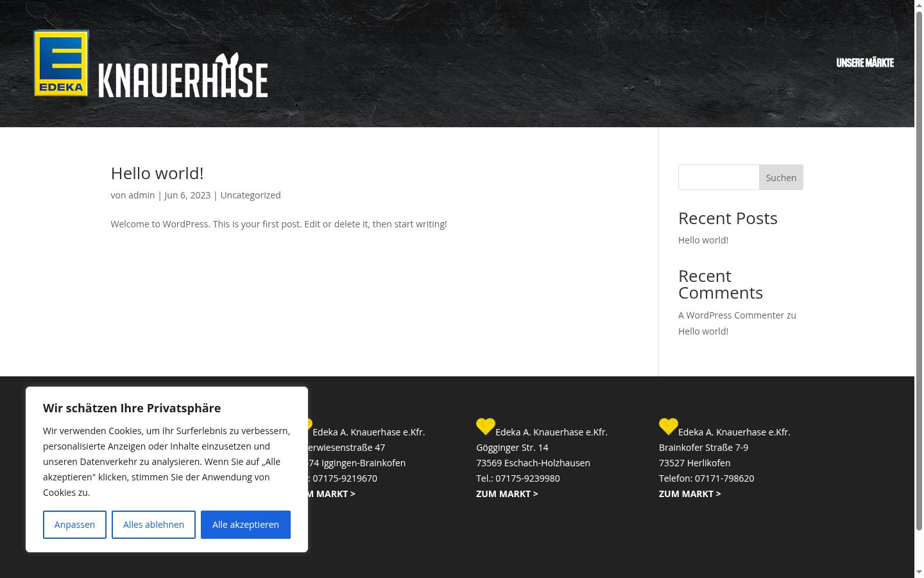Click the date Jun 6, 2023
This screenshot has height=578, width=924.
(x=187, y=195)
